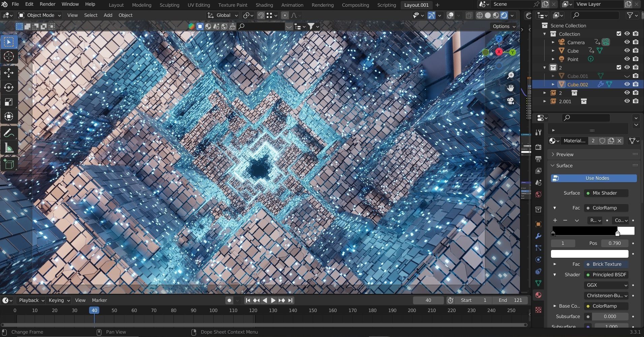Open the Render menu
Viewport: 644px width, 337px height.
[48, 4]
